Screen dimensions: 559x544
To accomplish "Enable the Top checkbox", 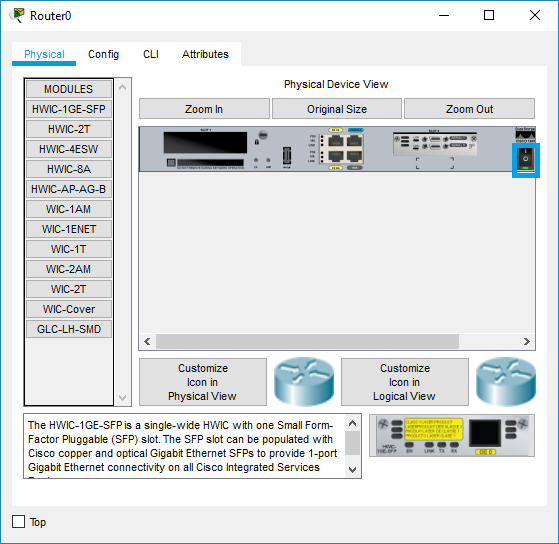I will click(x=18, y=522).
